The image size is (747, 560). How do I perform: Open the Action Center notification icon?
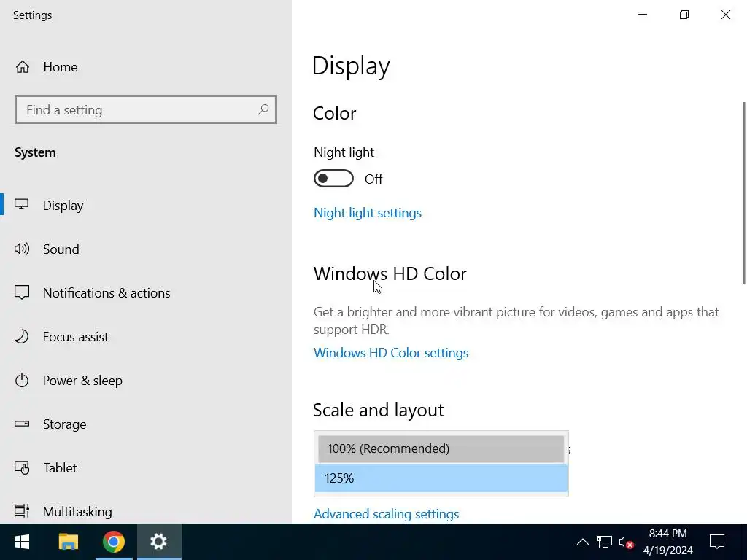pos(717,542)
